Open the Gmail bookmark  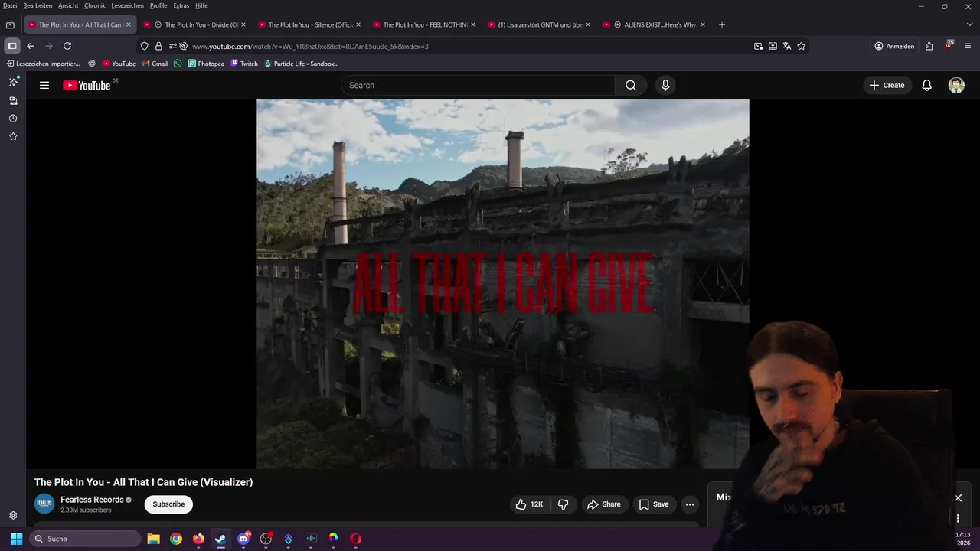pos(155,64)
